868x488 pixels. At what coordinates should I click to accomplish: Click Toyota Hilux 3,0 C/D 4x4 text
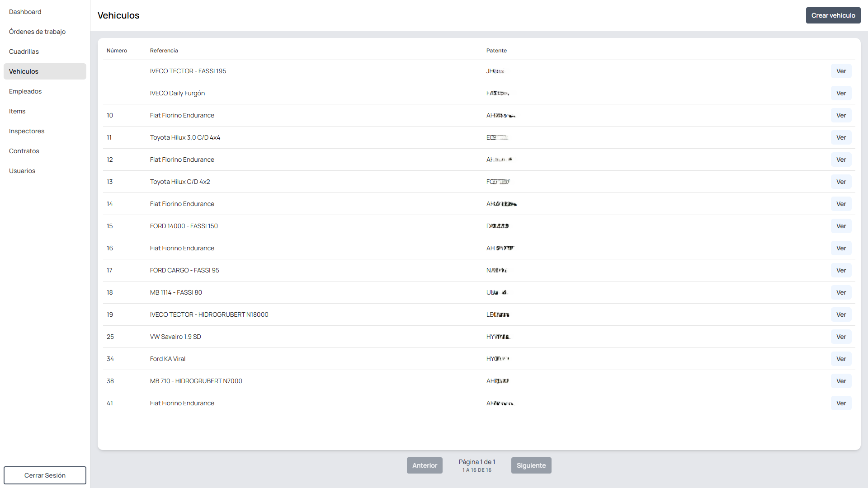coord(185,137)
